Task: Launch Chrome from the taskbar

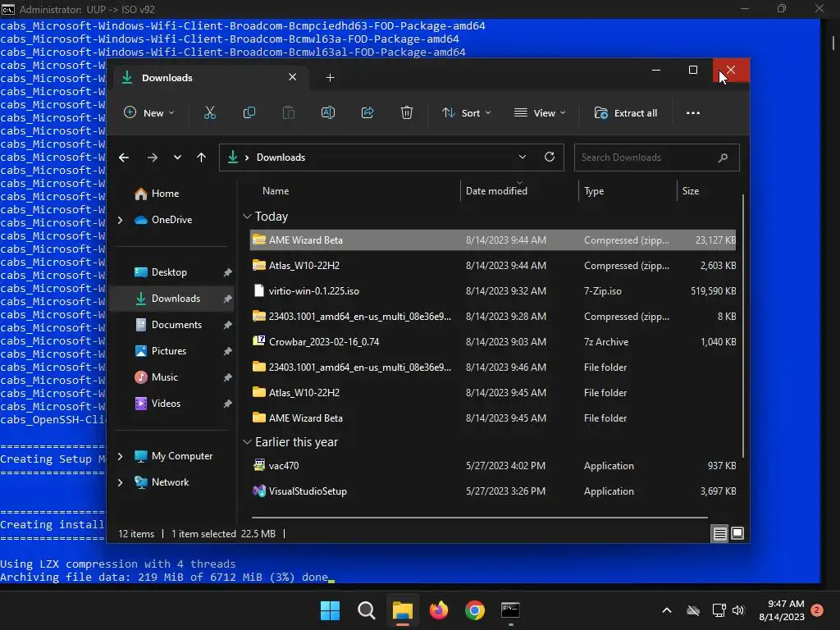Action: coord(475,610)
